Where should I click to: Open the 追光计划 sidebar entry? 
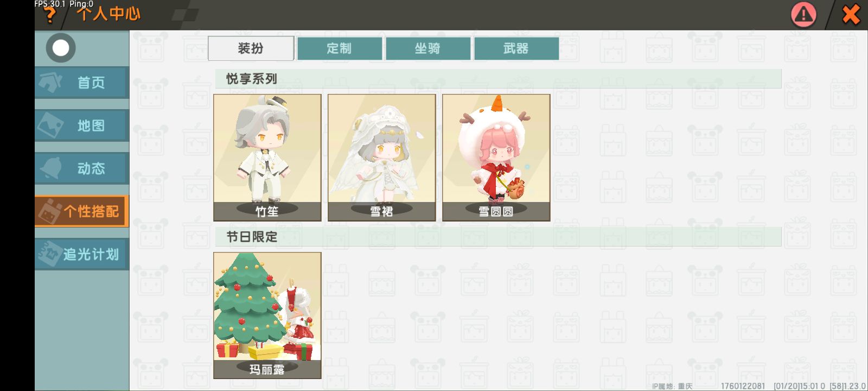(82, 254)
